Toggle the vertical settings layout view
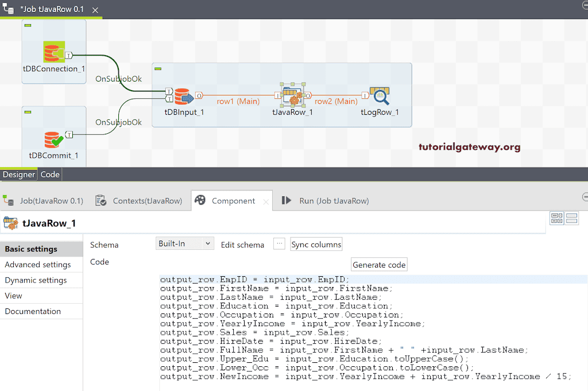Viewport: 588px width, 391px height. (571, 218)
